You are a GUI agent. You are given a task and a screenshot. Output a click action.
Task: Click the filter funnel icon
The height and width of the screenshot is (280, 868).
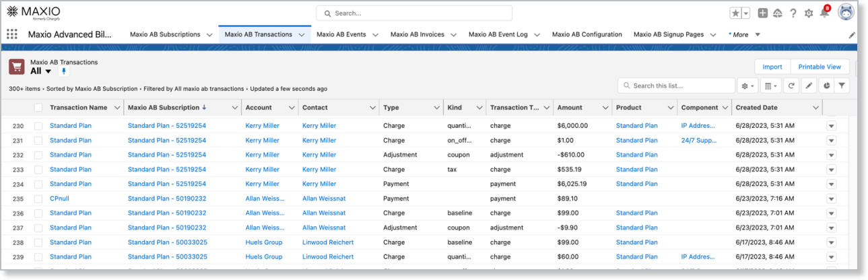(841, 85)
